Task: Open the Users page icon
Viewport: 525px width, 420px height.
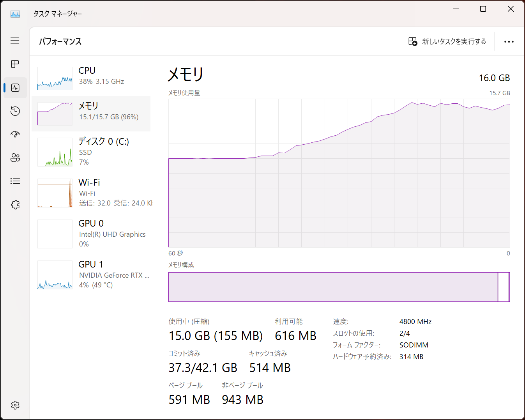Action: click(15, 158)
